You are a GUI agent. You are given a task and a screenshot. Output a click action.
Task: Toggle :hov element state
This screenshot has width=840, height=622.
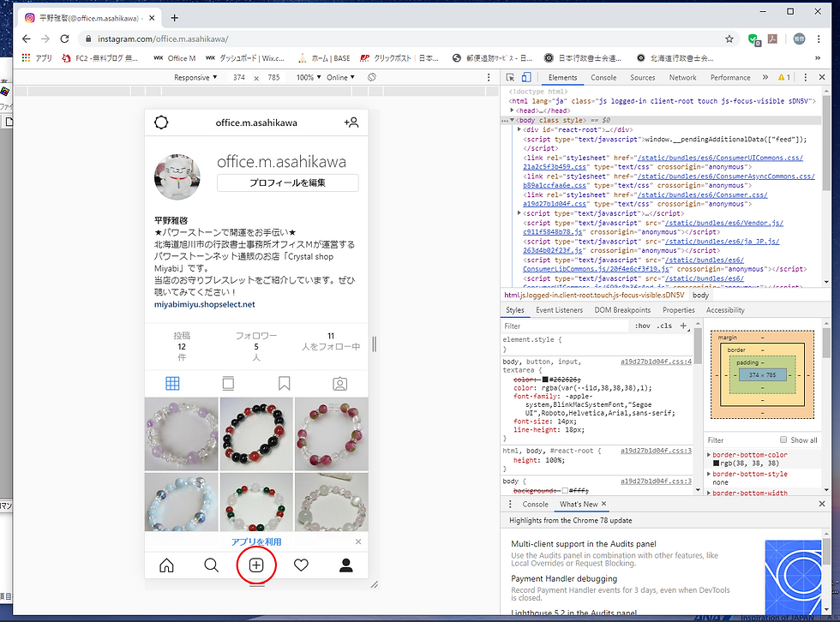point(642,326)
